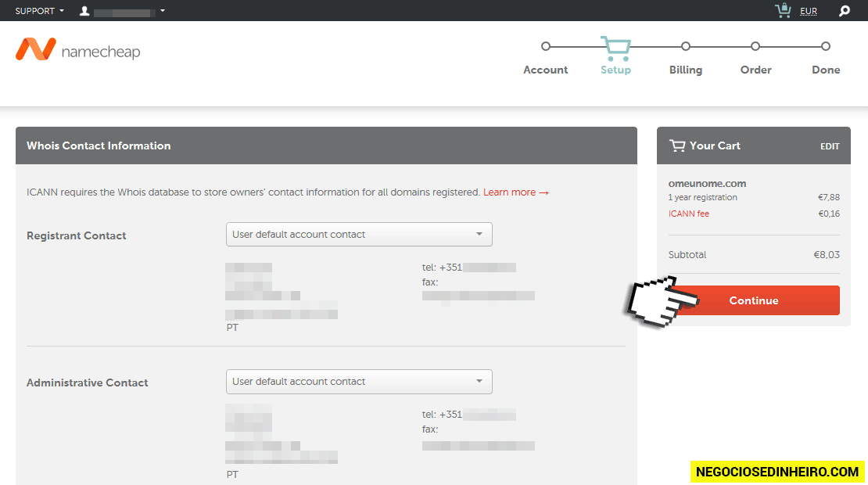
Task: Open the search magnifier icon
Action: tap(845, 11)
